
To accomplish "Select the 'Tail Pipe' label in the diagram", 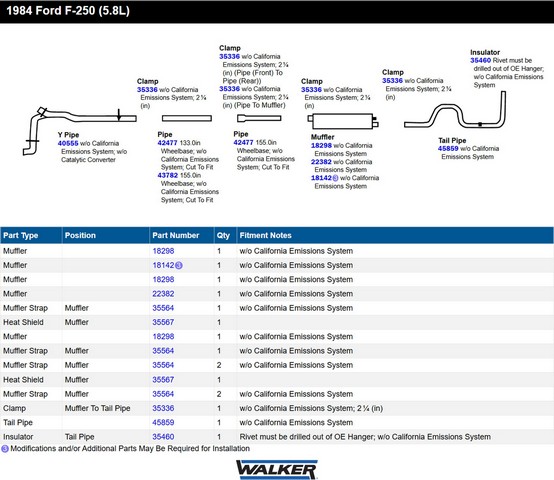I will pos(452,141).
